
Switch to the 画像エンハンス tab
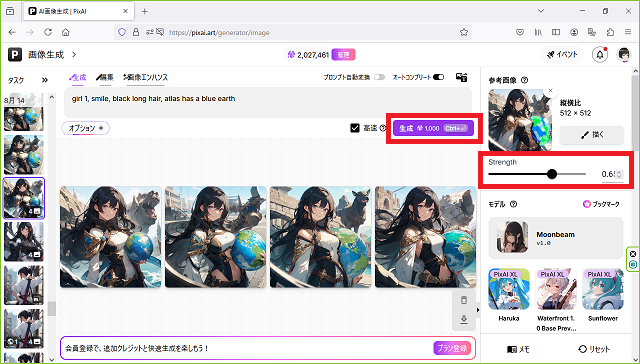tap(145, 77)
